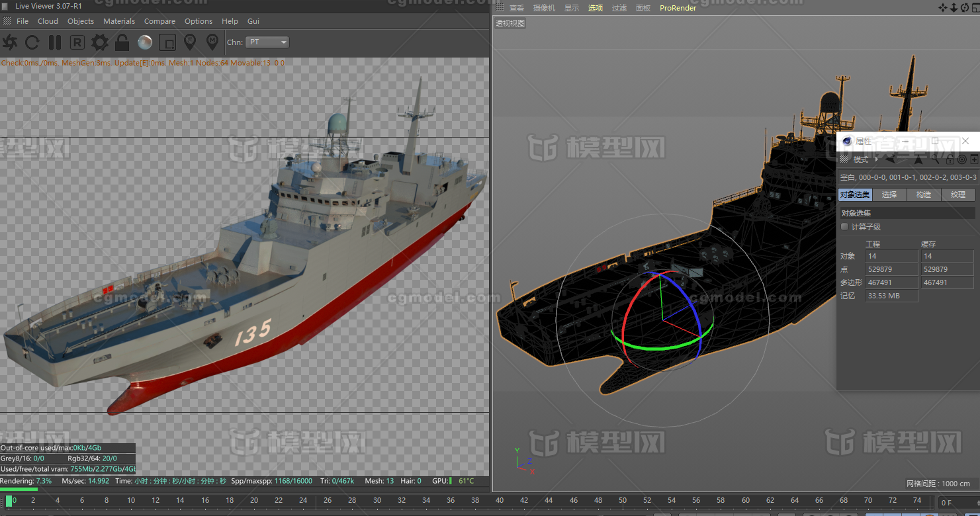The height and width of the screenshot is (516, 980).
Task: Click the 工程 点 value 529879
Action: pyautogui.click(x=891, y=269)
